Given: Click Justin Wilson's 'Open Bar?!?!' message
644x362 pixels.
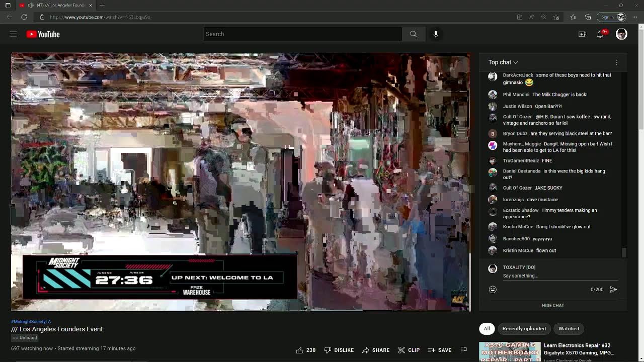Looking at the screenshot, I should [548, 107].
